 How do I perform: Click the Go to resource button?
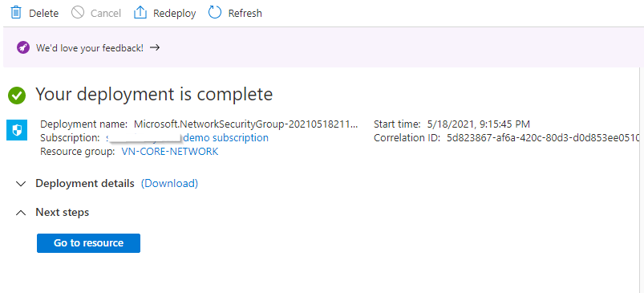(x=89, y=243)
